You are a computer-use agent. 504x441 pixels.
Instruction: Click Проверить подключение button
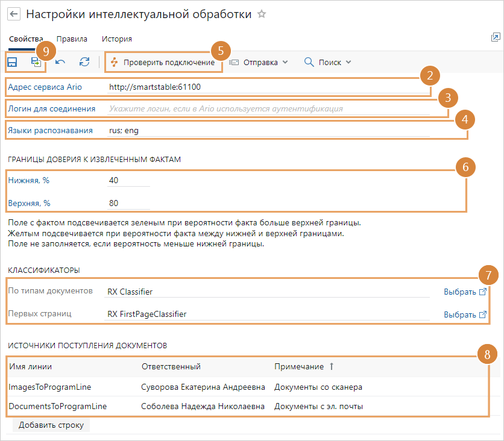click(163, 62)
